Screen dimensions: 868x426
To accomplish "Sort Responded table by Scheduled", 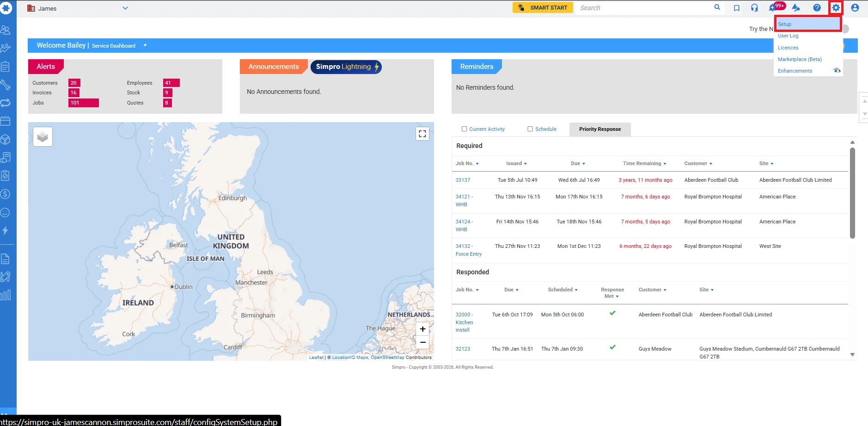I will click(563, 290).
